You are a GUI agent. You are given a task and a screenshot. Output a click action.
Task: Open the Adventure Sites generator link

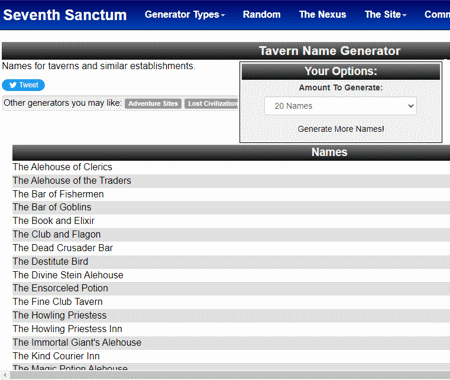[153, 104]
